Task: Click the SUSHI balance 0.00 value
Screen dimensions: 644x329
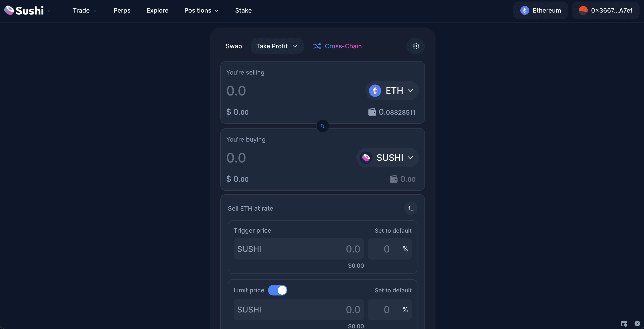Action: click(x=408, y=179)
